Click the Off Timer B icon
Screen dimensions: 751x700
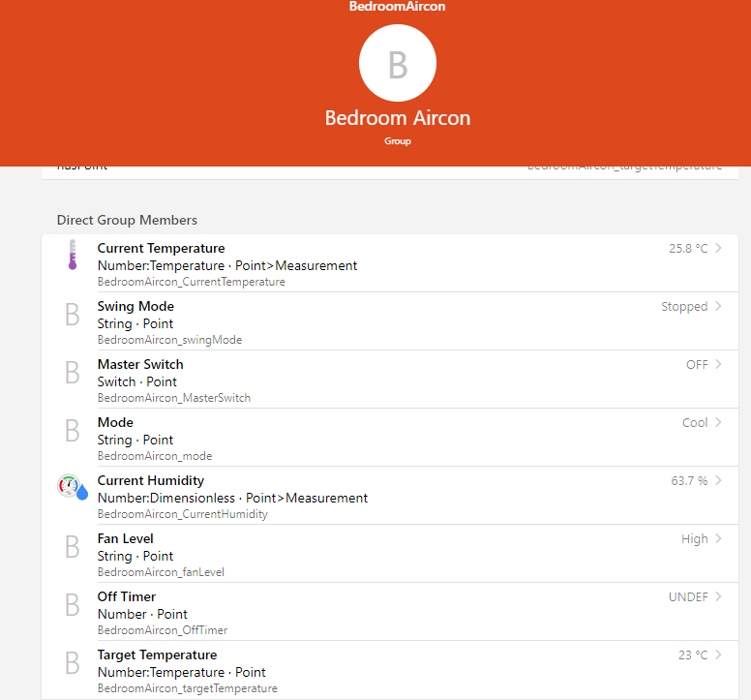pos(72,605)
